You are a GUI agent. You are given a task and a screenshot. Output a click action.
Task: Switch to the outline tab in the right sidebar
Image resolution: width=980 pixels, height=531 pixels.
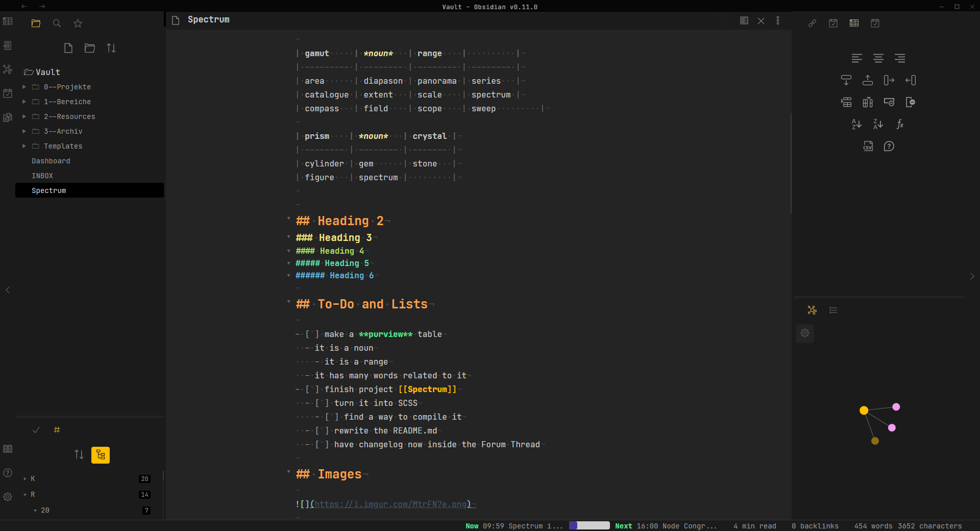tap(834, 310)
